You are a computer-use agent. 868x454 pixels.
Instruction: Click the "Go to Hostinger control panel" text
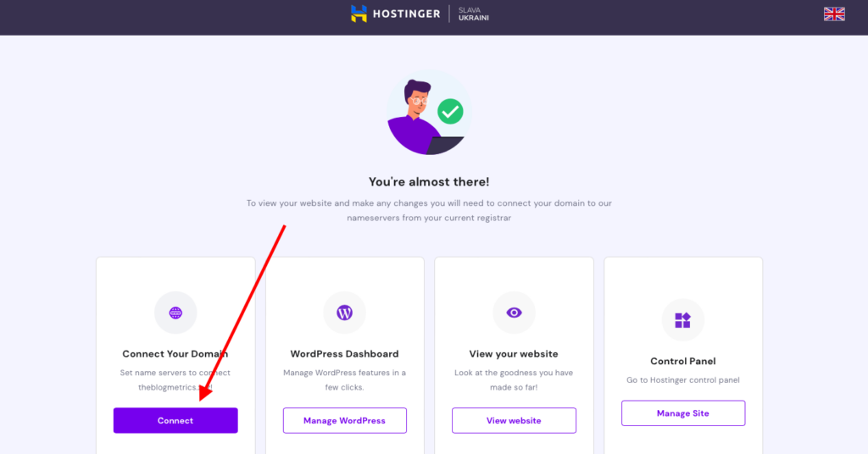click(x=682, y=380)
